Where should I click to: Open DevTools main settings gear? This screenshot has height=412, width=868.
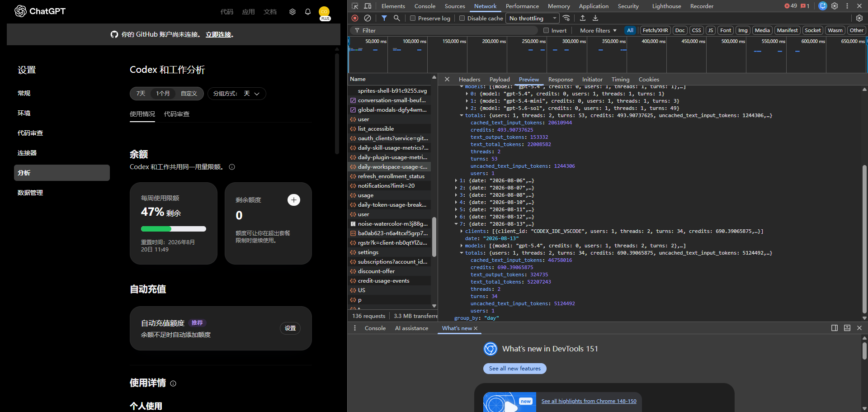click(835, 6)
